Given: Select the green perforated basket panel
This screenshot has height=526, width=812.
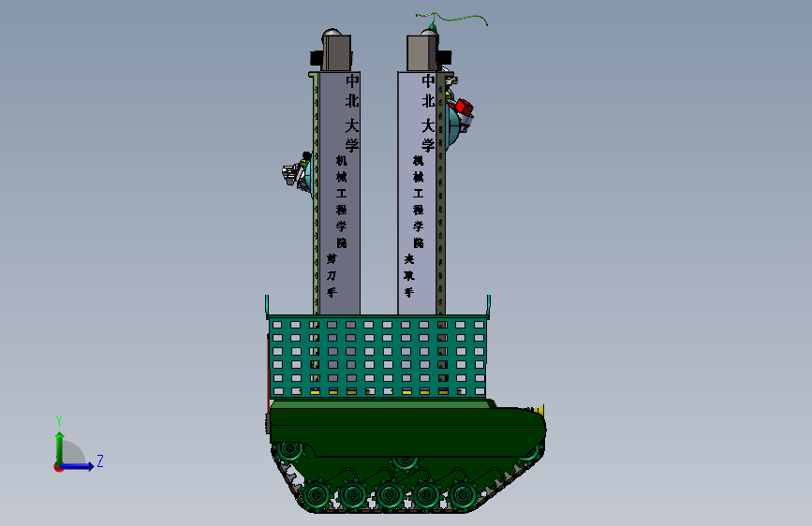Looking at the screenshot, I should click(x=377, y=357).
